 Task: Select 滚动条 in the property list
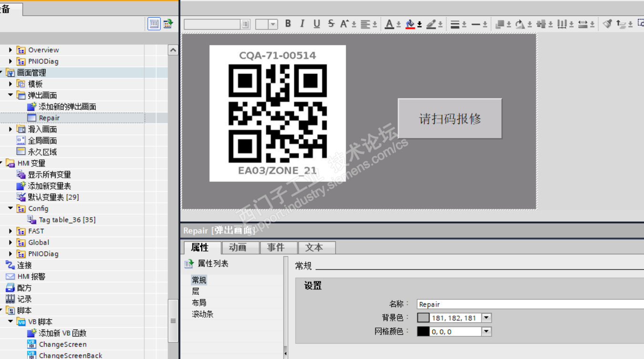tap(203, 314)
